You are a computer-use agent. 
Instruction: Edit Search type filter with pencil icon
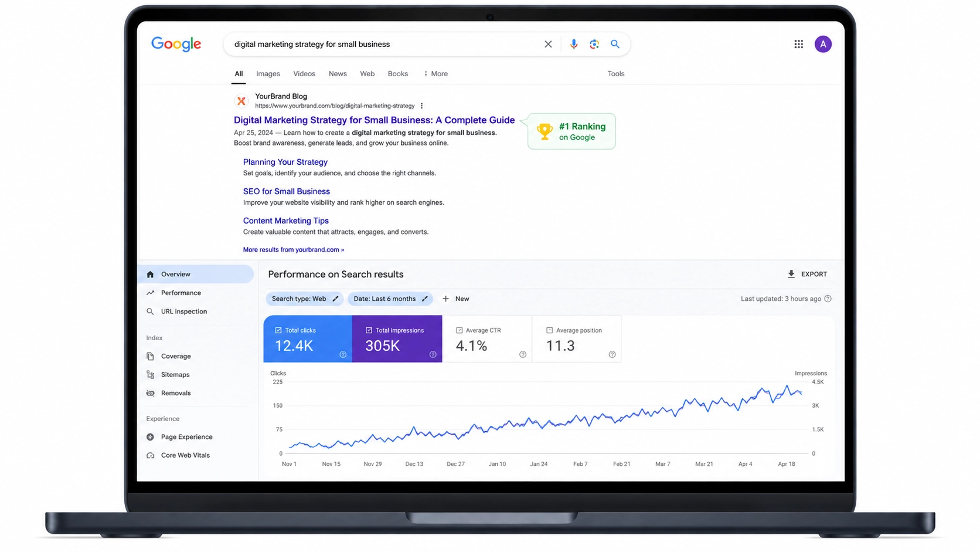pos(335,299)
